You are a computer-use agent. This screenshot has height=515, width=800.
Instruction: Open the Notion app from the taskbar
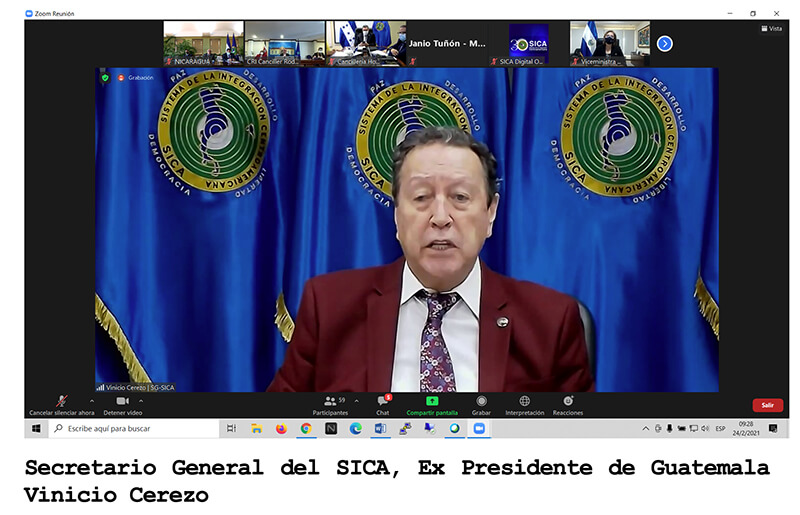coord(331,429)
